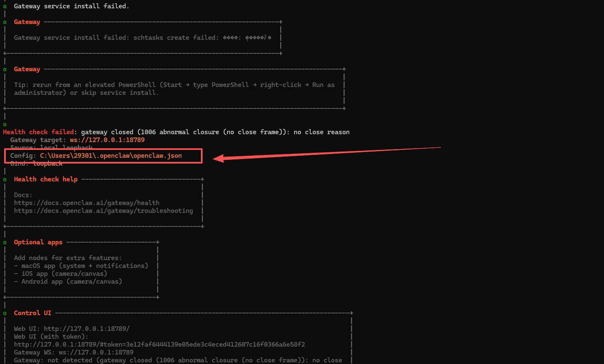Click the green bullet beside Control UI

pos(5,313)
